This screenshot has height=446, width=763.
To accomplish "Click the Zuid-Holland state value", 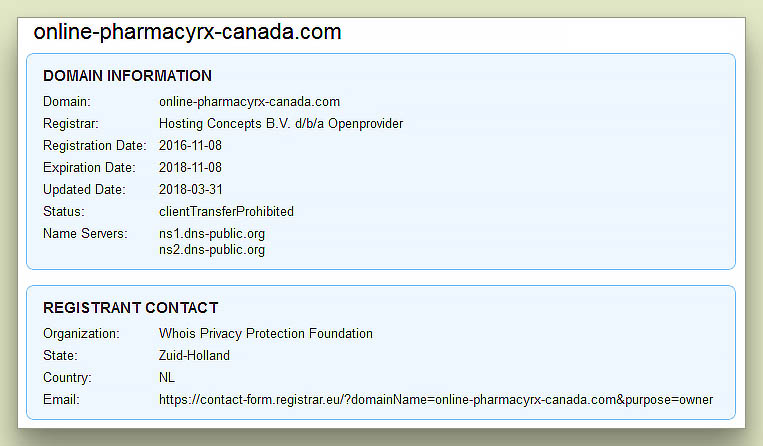I will coord(194,355).
